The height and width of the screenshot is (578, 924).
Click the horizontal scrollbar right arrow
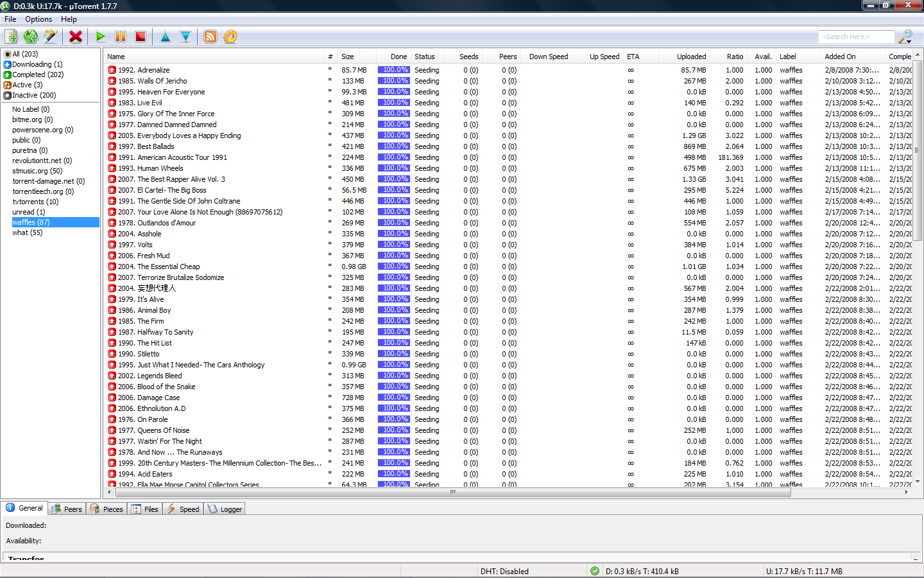tap(906, 492)
